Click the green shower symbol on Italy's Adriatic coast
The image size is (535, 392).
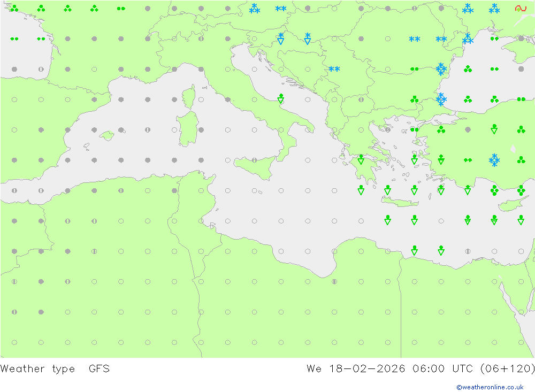(280, 99)
